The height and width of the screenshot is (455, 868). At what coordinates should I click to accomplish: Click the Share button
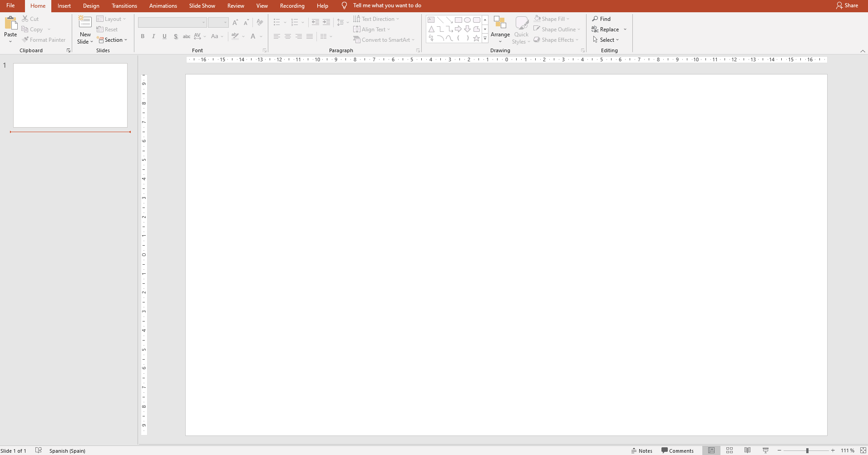coord(847,5)
